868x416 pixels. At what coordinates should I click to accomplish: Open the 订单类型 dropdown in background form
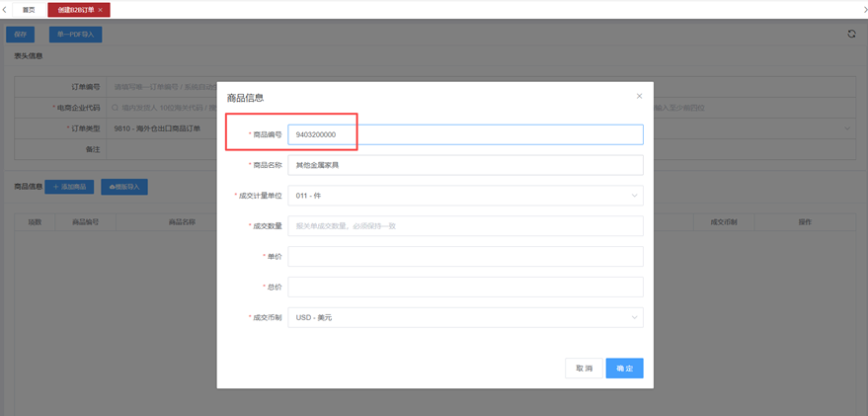pos(481,128)
